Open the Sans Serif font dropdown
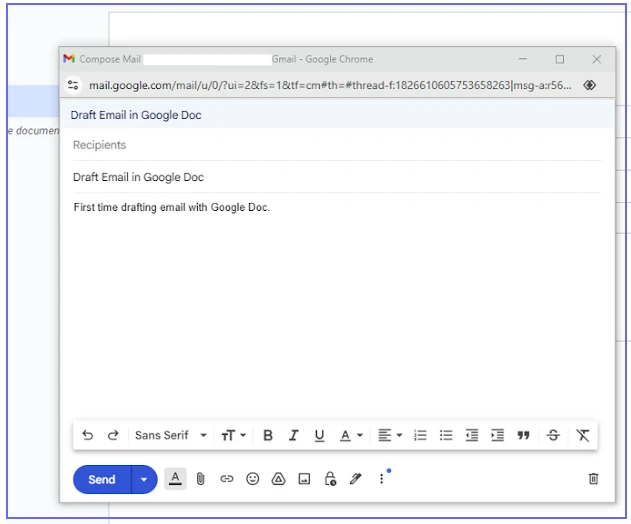631x524 pixels. pyautogui.click(x=171, y=435)
